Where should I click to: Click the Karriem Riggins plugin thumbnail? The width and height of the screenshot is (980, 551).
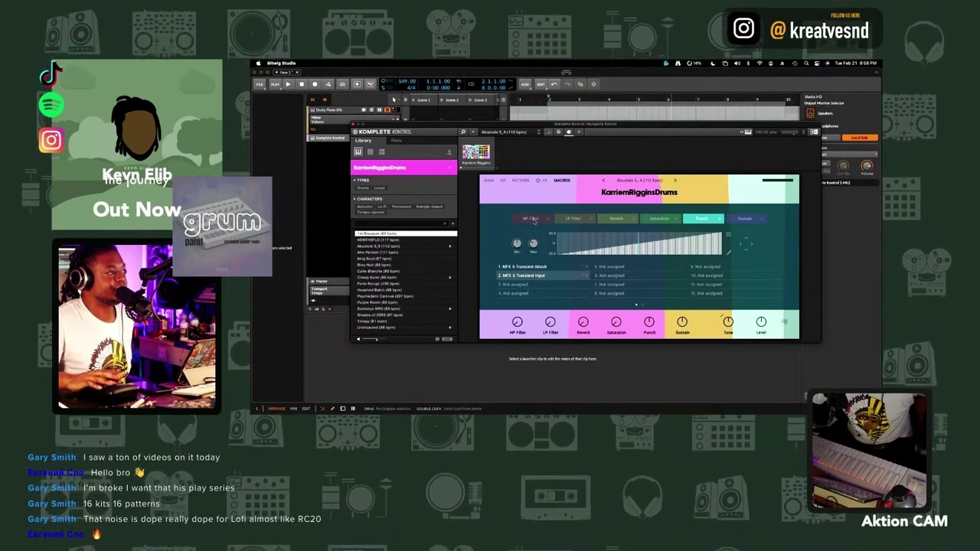pos(475,152)
